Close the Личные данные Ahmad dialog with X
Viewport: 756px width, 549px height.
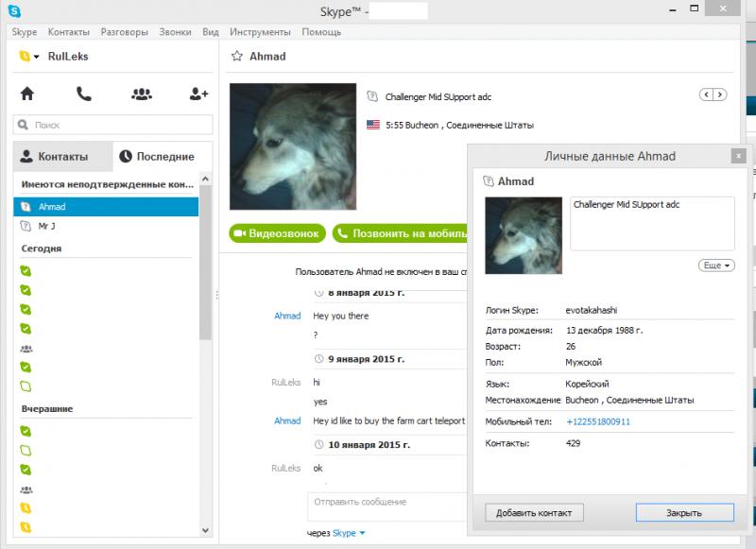tap(738, 156)
